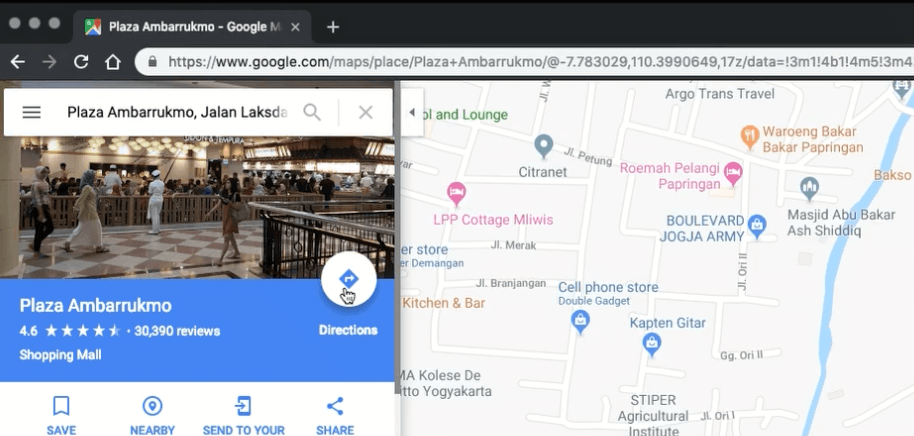This screenshot has height=436, width=914.
Task: Click the Plaza Ambarrukmo search field
Action: [x=177, y=112]
